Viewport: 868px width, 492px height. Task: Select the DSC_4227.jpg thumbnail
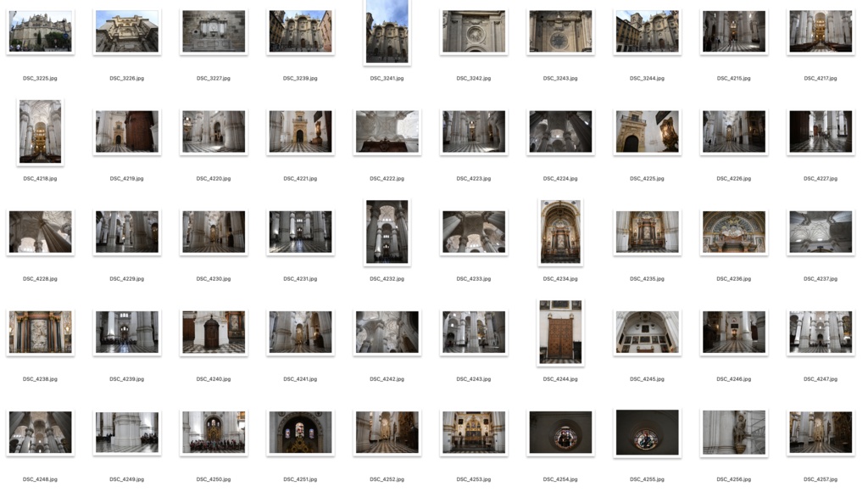click(821, 131)
